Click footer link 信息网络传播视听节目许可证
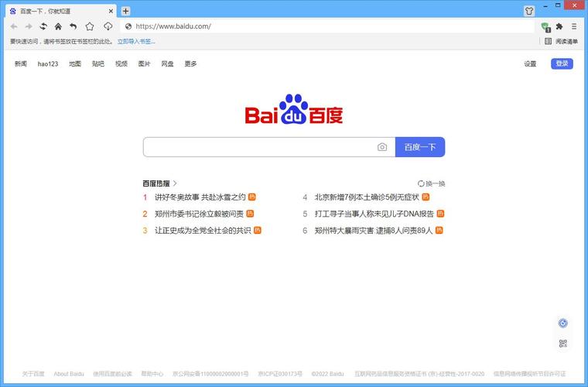The width and height of the screenshot is (588, 387). pos(529,374)
